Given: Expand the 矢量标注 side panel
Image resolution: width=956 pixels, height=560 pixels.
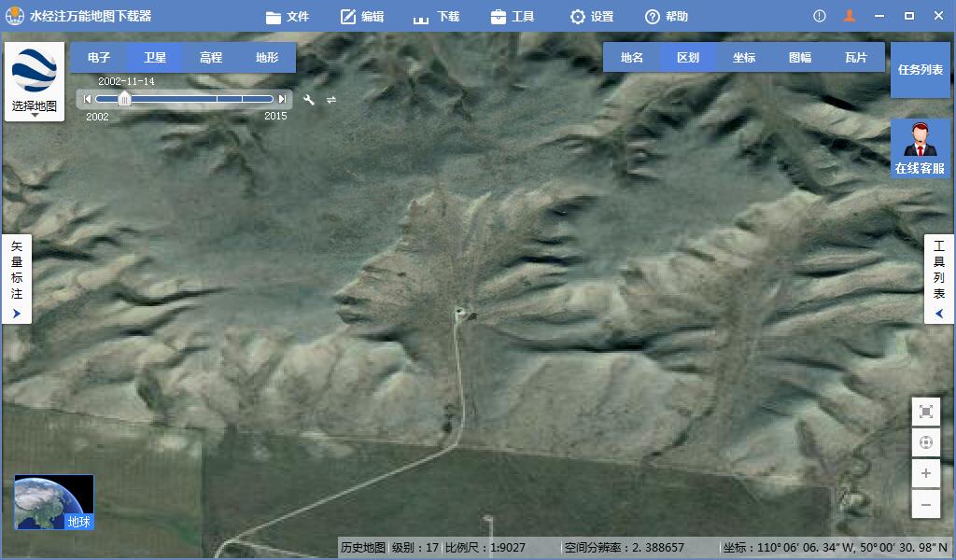Looking at the screenshot, I should pyautogui.click(x=17, y=278).
